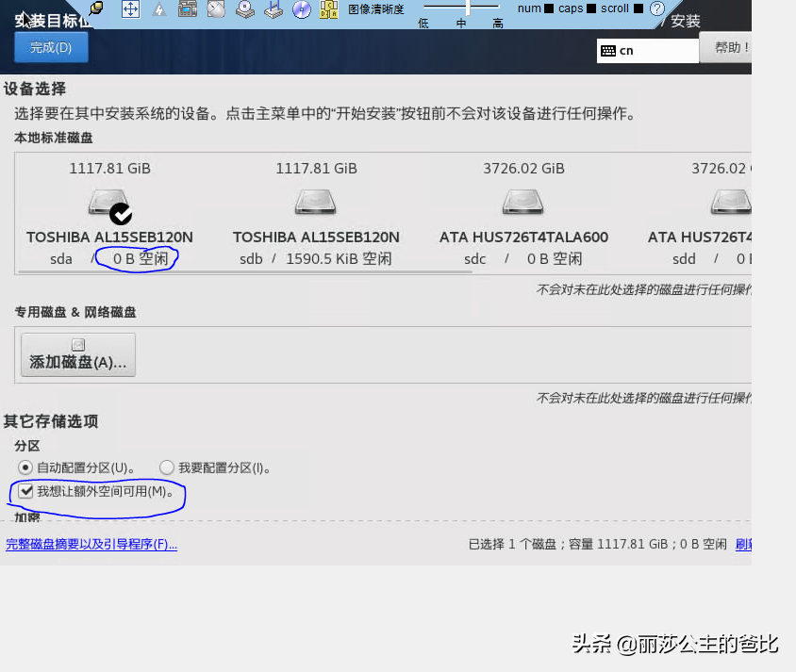This screenshot has width=796, height=672.
Task: Open the cn keyboard layout selector
Action: point(647,50)
